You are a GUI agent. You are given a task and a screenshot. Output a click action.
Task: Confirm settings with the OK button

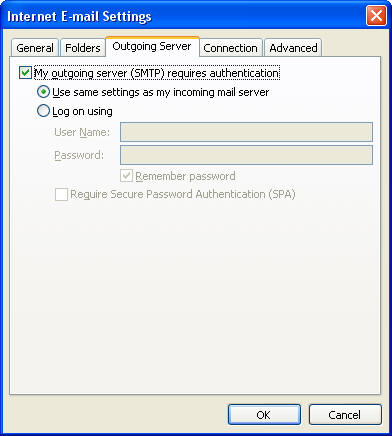point(264,415)
